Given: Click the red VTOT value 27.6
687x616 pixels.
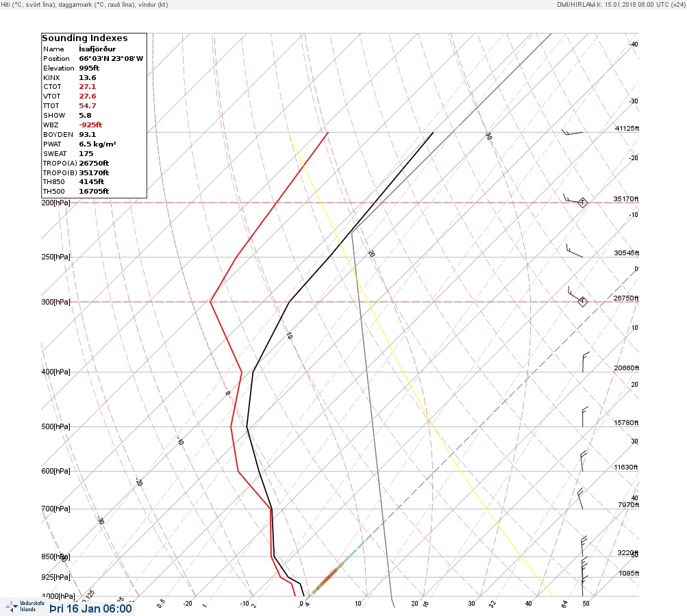Looking at the screenshot, I should click(x=88, y=97).
